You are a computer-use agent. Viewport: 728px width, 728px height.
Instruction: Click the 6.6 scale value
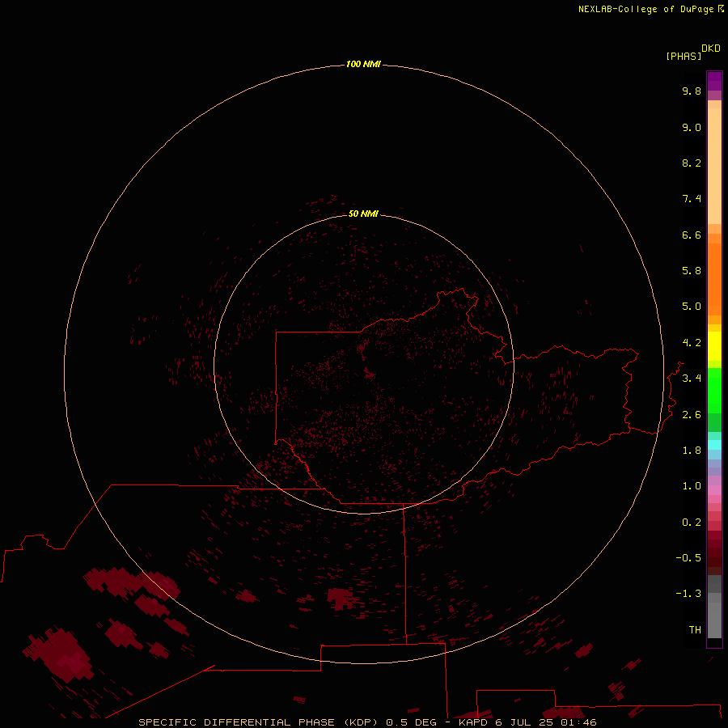[692, 235]
